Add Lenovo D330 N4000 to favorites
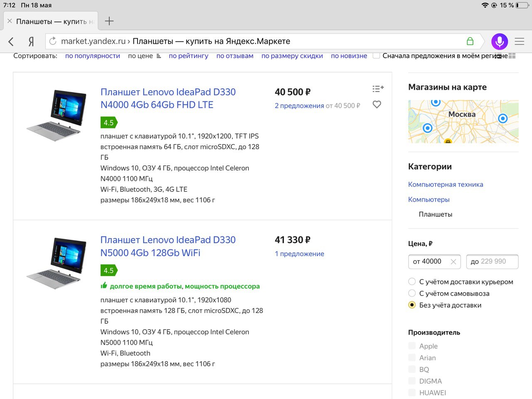The width and height of the screenshot is (532, 399). click(377, 104)
